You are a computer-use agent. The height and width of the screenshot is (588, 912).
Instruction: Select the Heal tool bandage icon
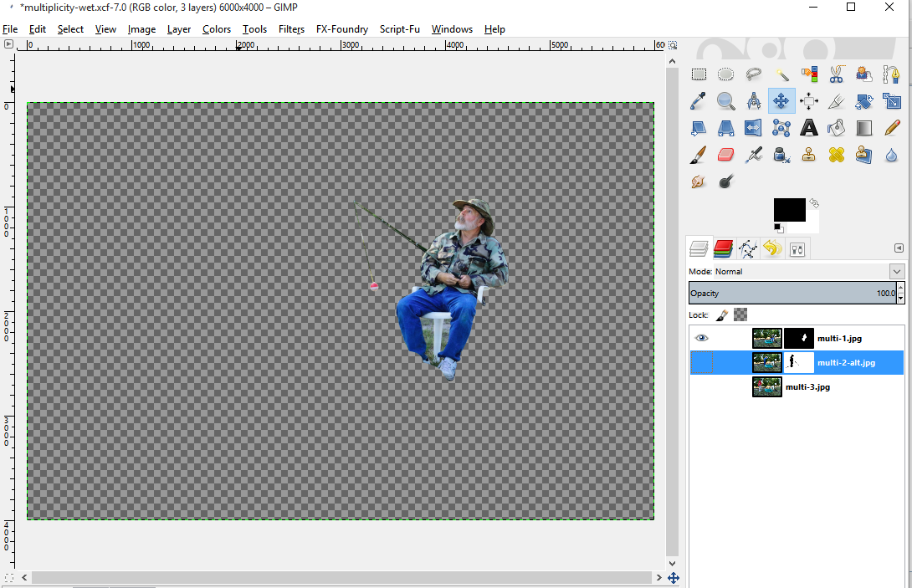836,155
